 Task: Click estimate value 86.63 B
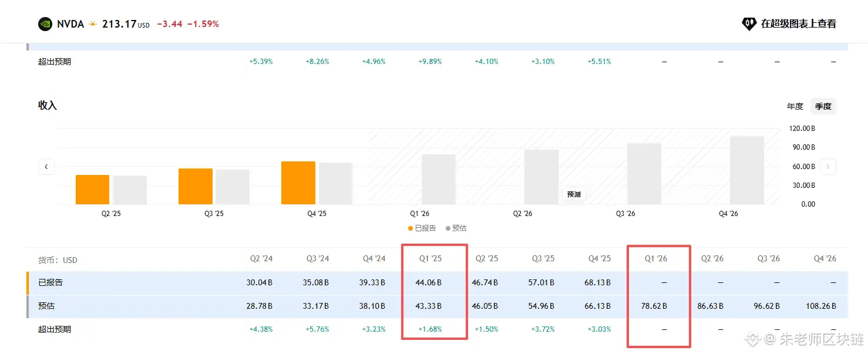click(x=710, y=306)
